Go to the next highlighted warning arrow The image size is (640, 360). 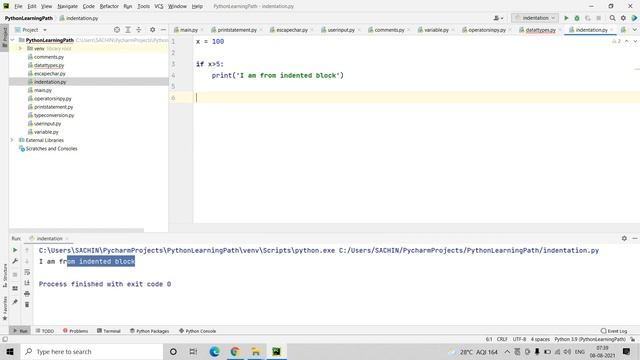pyautogui.click(x=635, y=41)
